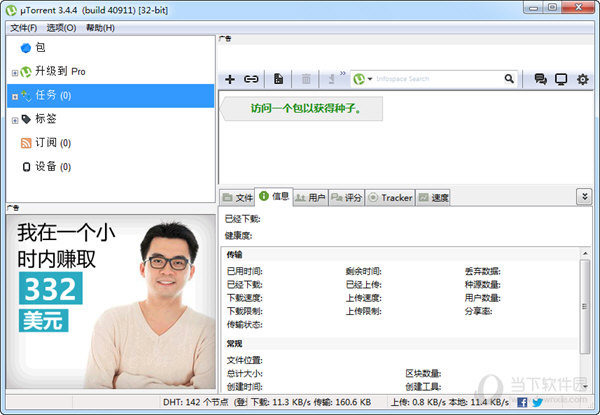600x415 pixels.
Task: Click the Add Torrent plus icon
Action: [x=230, y=79]
